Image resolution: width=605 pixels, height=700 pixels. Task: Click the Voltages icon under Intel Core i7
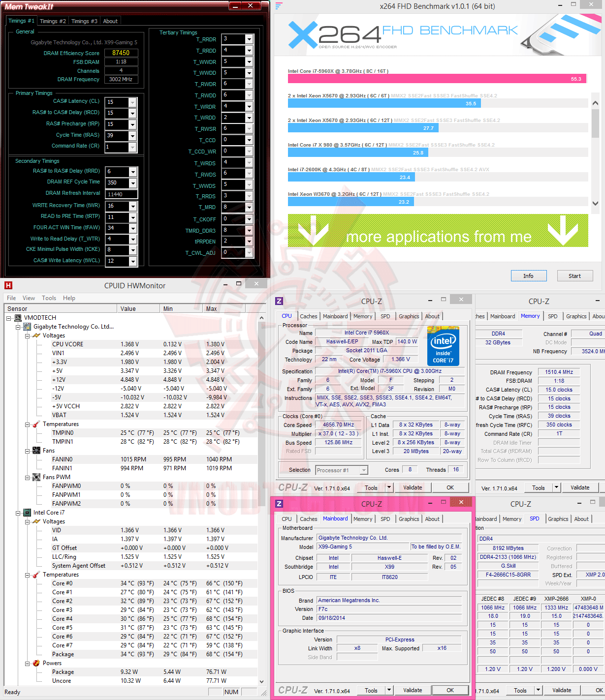[36, 521]
